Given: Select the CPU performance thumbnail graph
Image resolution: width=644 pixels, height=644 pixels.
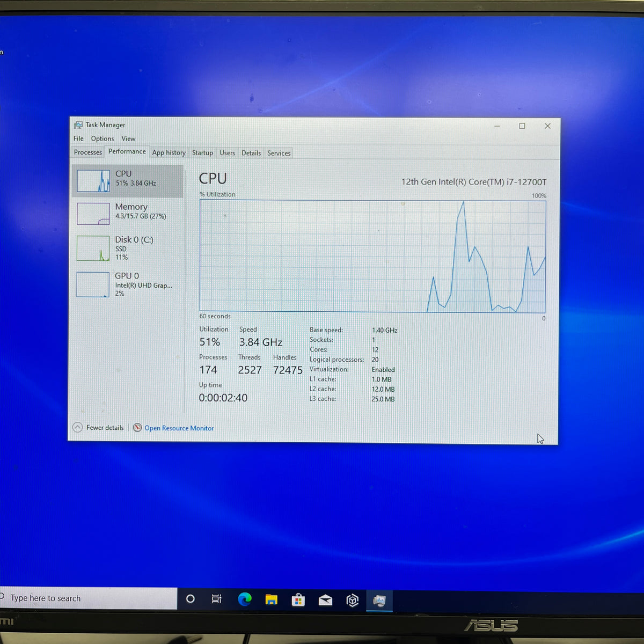Looking at the screenshot, I should pos(93,181).
